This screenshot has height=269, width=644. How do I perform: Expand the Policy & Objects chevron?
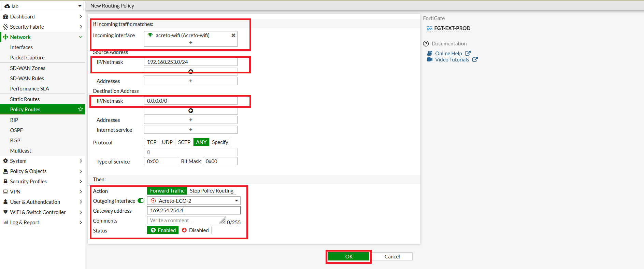coord(81,171)
